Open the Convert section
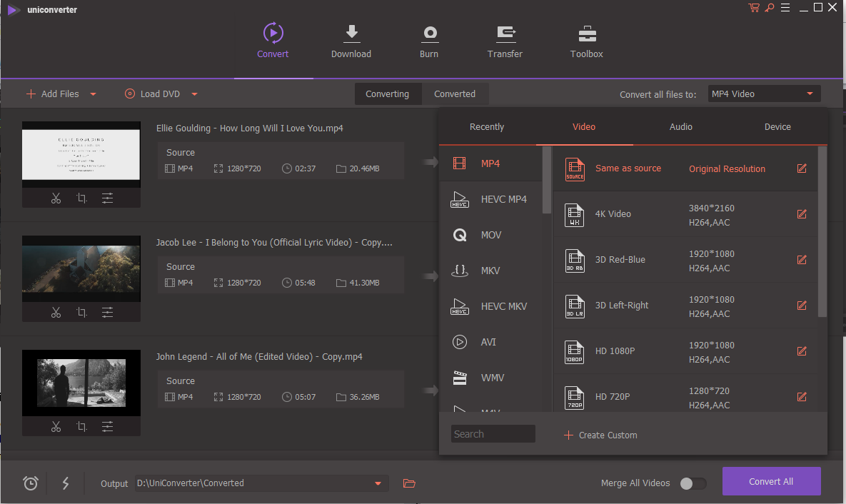The image size is (846, 504). click(x=273, y=41)
